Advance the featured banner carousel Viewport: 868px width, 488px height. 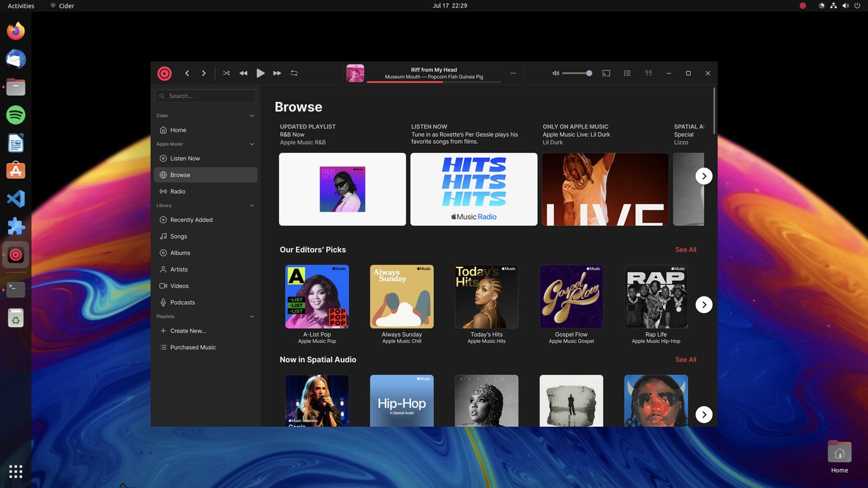coord(704,176)
